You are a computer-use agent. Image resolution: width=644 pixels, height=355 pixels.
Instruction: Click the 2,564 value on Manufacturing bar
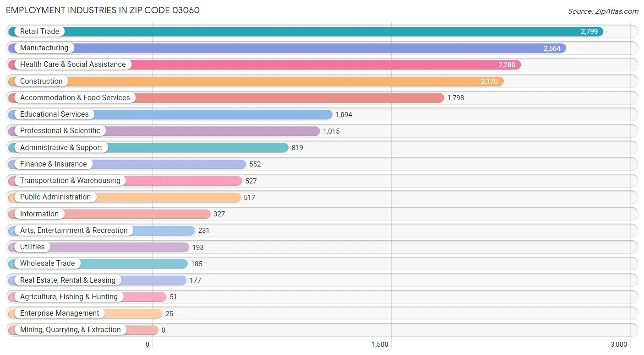click(552, 48)
